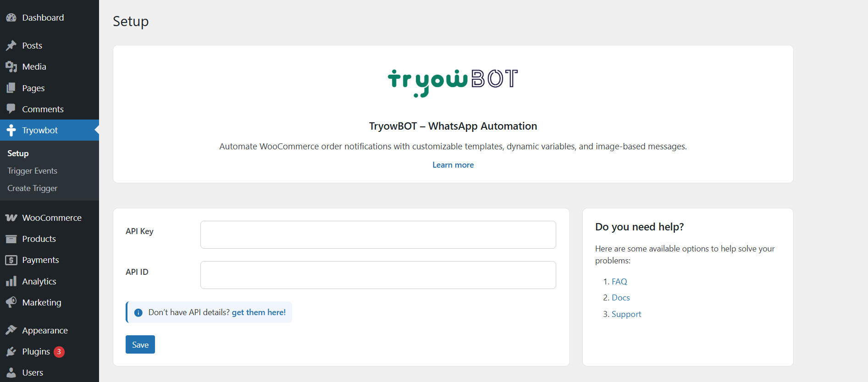Viewport: 868px width, 382px height.
Task: Select the Tryowbot menu item
Action: pos(50,131)
